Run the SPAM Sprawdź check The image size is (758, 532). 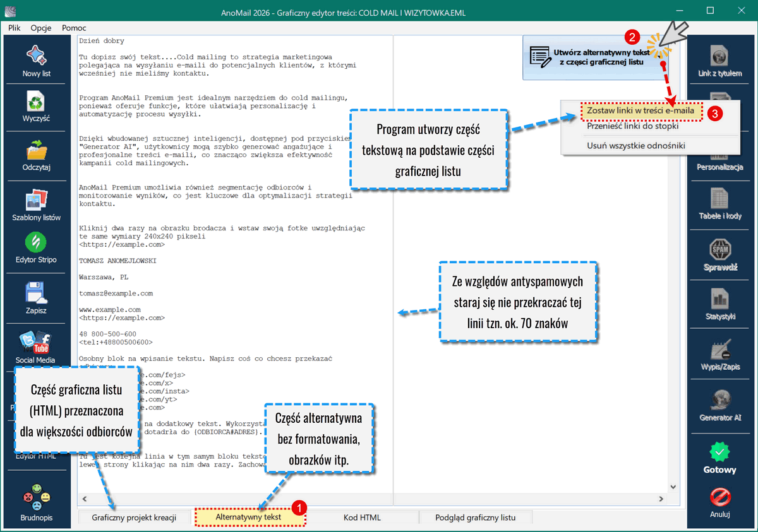coord(721,249)
